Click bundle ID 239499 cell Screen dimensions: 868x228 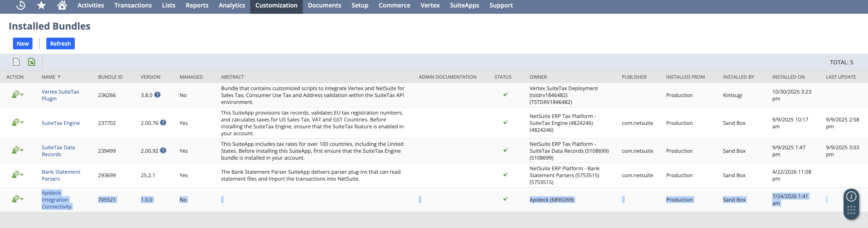(x=107, y=151)
